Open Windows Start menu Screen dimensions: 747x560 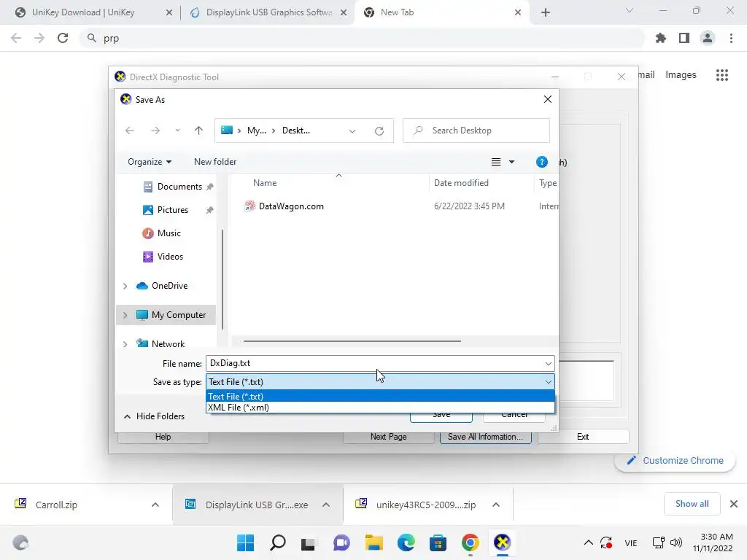[246, 542]
